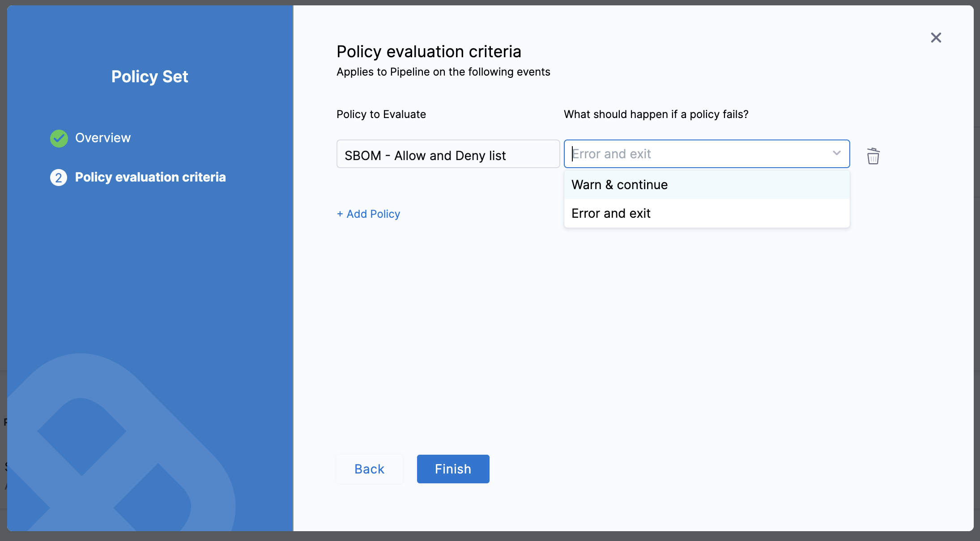
Task: Delete the SBOM policy row using trash icon
Action: coord(873,156)
